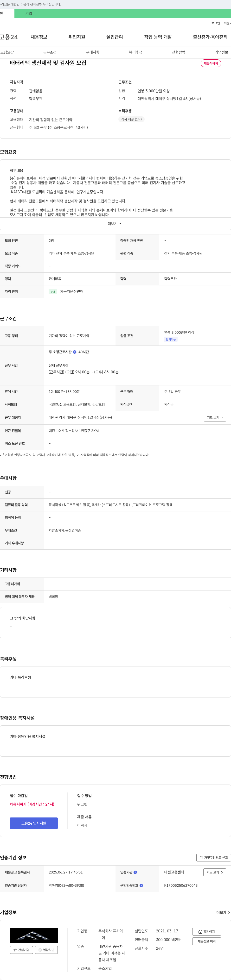The width and height of the screenshot is (231, 980).
Task: Click the job title 배터리팩 생산제작 및 검사원 모집
Action: tap(48, 63)
